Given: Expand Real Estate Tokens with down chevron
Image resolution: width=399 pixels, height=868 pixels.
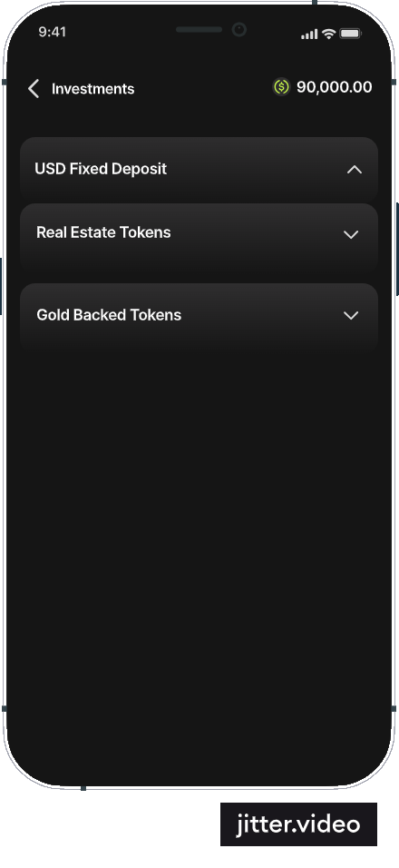Looking at the screenshot, I should pyautogui.click(x=351, y=235).
